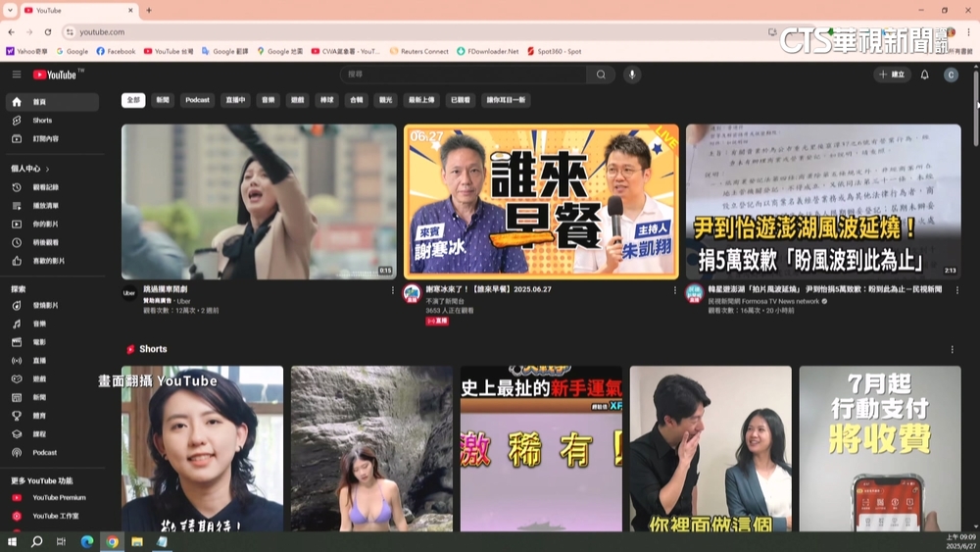Screen dimensions: 980x552
Task: Select the 音樂 filter chip
Action: [269, 100]
